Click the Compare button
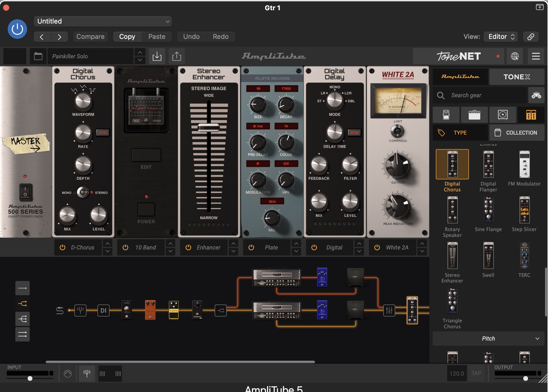548x392 pixels. click(x=90, y=37)
